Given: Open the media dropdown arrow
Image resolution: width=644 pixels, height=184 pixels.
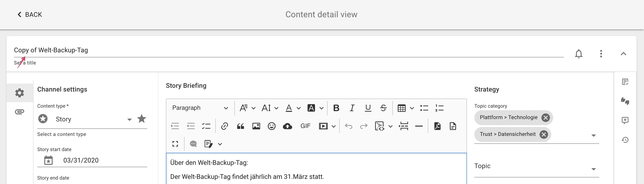Looking at the screenshot, I should (333, 126).
